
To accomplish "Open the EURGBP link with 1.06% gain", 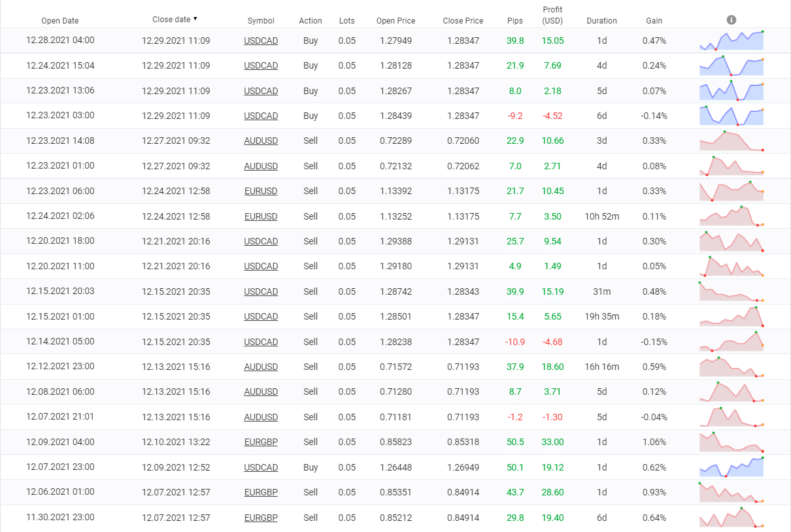I will coord(261,442).
